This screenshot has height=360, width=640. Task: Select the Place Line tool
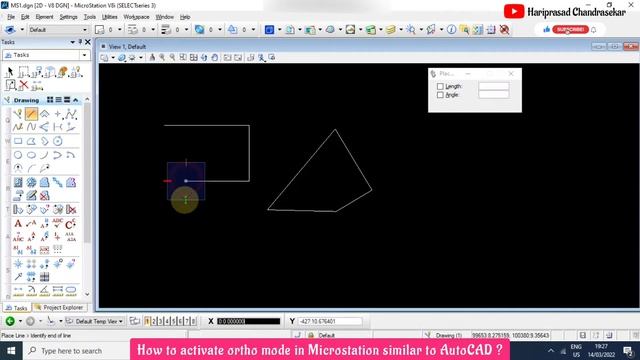(31, 114)
